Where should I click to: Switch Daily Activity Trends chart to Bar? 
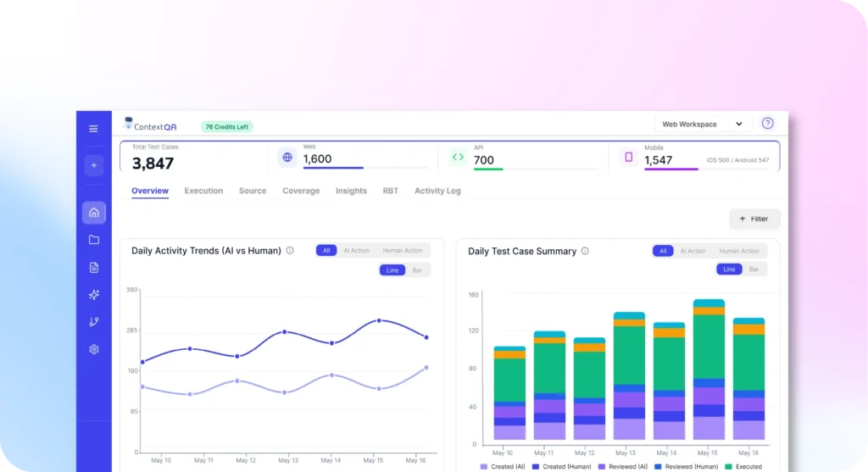coord(417,270)
